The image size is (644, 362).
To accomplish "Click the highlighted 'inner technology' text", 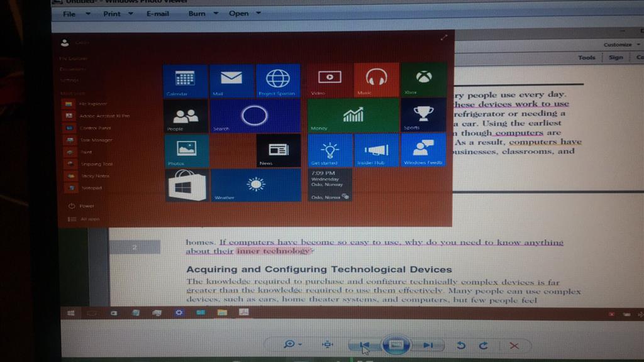I will coord(274,251).
